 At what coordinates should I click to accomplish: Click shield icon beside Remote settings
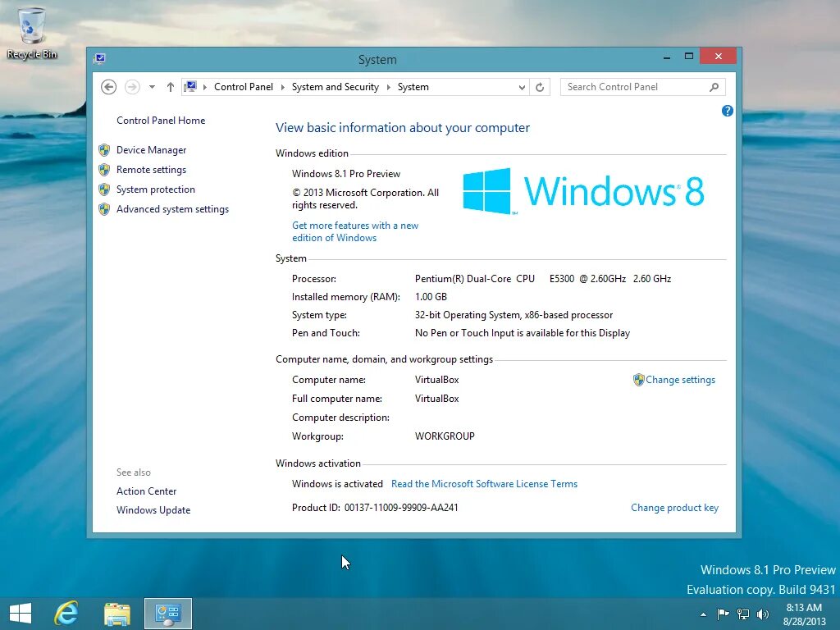click(x=104, y=170)
